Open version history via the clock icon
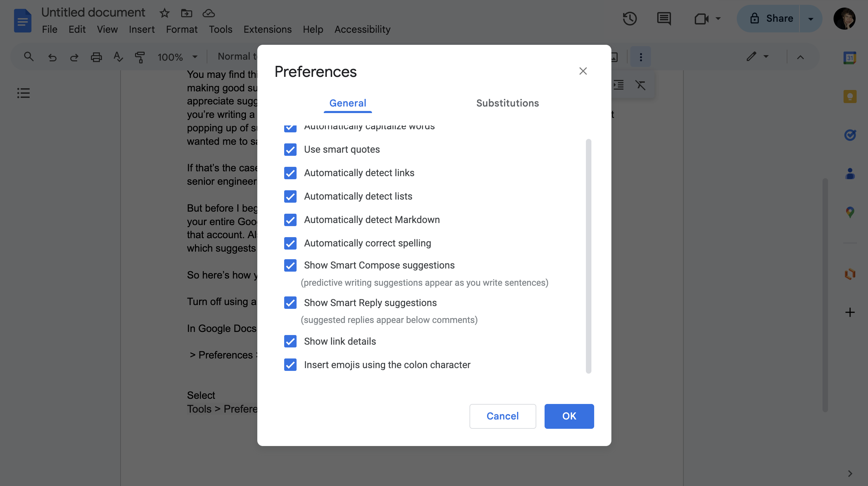868x486 pixels. click(x=630, y=19)
